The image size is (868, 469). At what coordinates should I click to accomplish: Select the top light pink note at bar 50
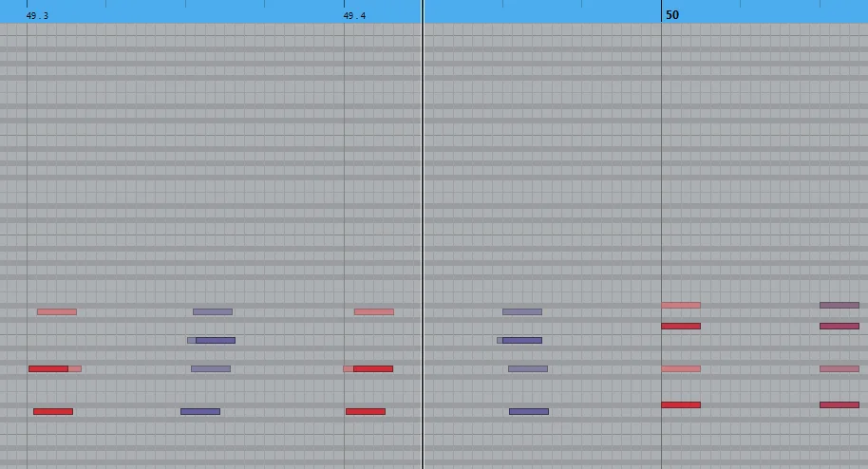click(x=681, y=305)
